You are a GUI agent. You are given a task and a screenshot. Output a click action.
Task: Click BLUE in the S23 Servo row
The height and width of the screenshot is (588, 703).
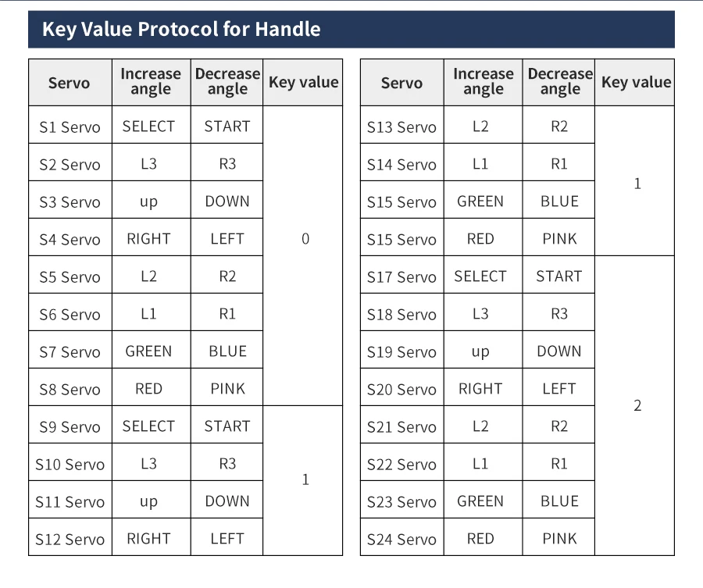[559, 501]
